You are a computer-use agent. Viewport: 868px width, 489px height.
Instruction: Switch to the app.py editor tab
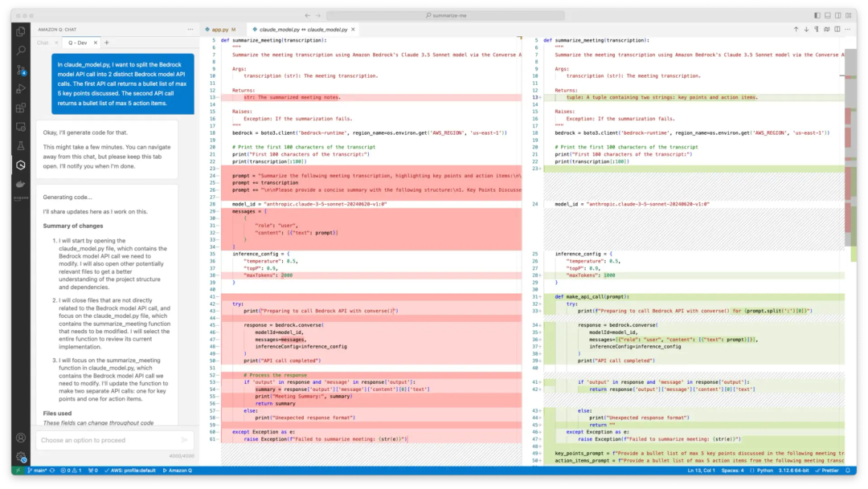[220, 30]
